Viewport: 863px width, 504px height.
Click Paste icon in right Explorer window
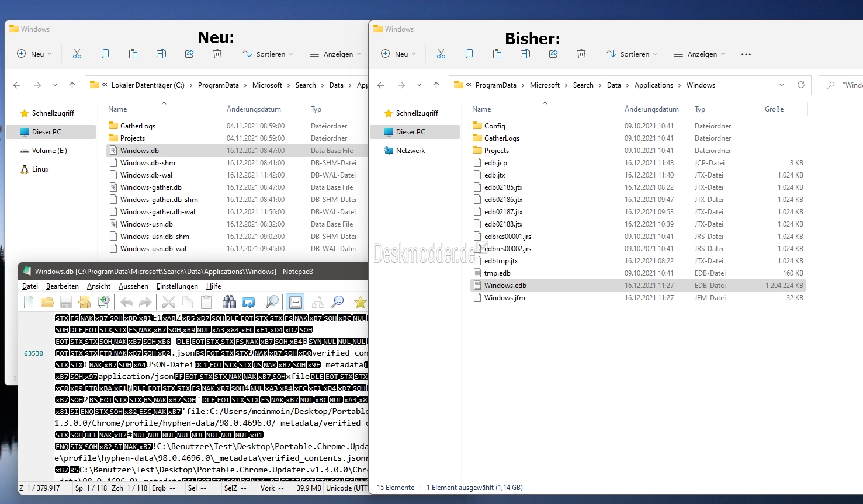click(x=497, y=54)
